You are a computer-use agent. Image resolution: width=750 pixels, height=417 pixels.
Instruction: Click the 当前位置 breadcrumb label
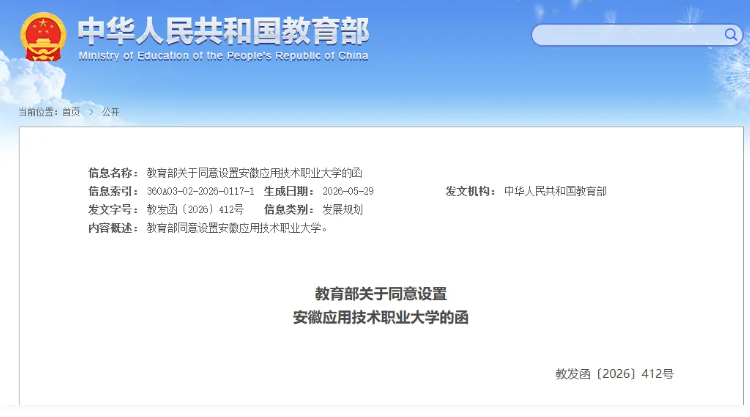coord(38,112)
